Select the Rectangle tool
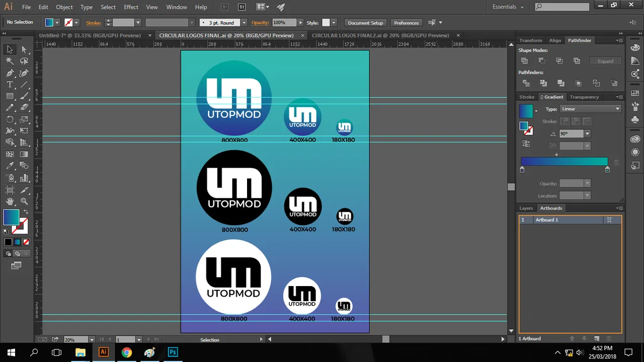 (10, 96)
